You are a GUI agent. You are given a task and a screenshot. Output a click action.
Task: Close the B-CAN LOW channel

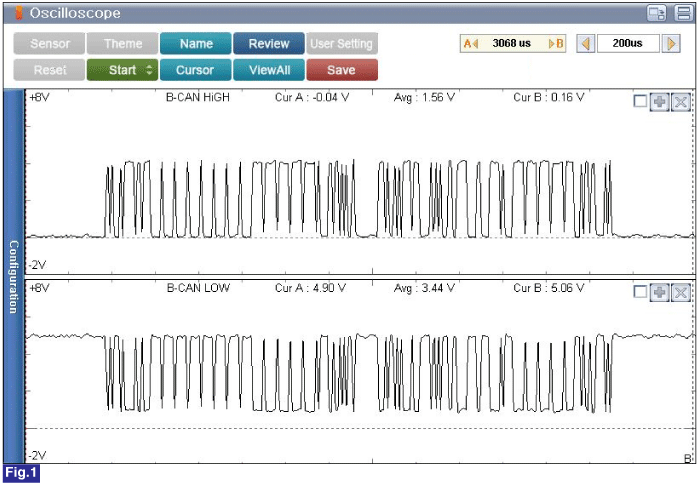click(680, 292)
